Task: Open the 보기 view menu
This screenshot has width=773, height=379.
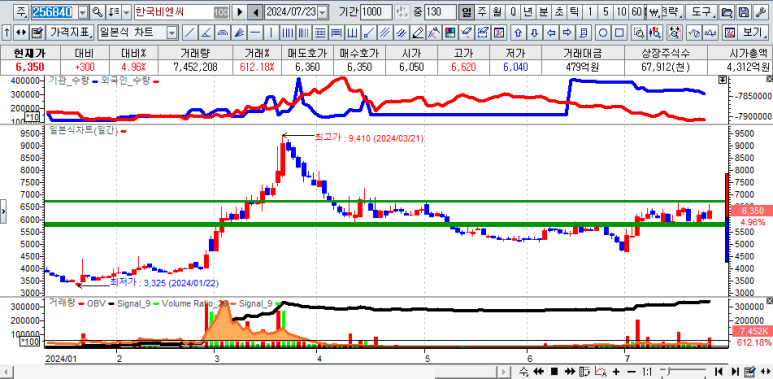Action: (x=753, y=33)
